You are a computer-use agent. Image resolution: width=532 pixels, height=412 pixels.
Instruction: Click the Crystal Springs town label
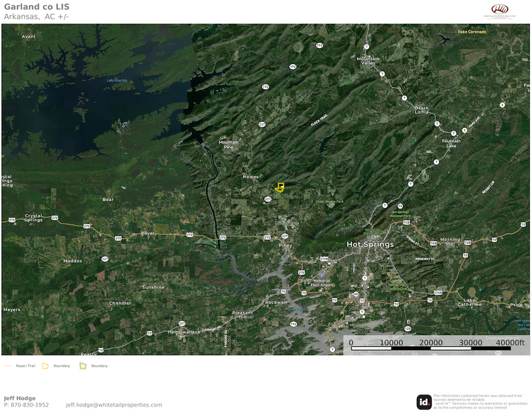(x=34, y=218)
